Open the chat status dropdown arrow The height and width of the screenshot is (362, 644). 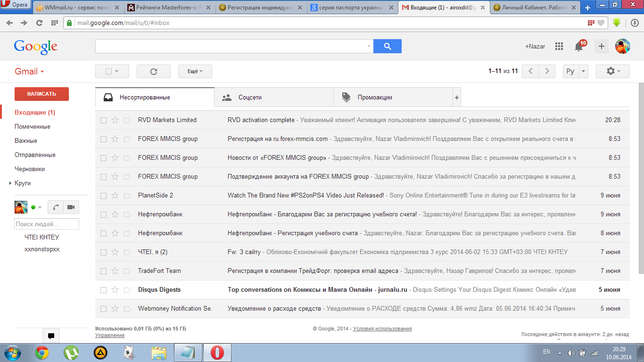40,207
